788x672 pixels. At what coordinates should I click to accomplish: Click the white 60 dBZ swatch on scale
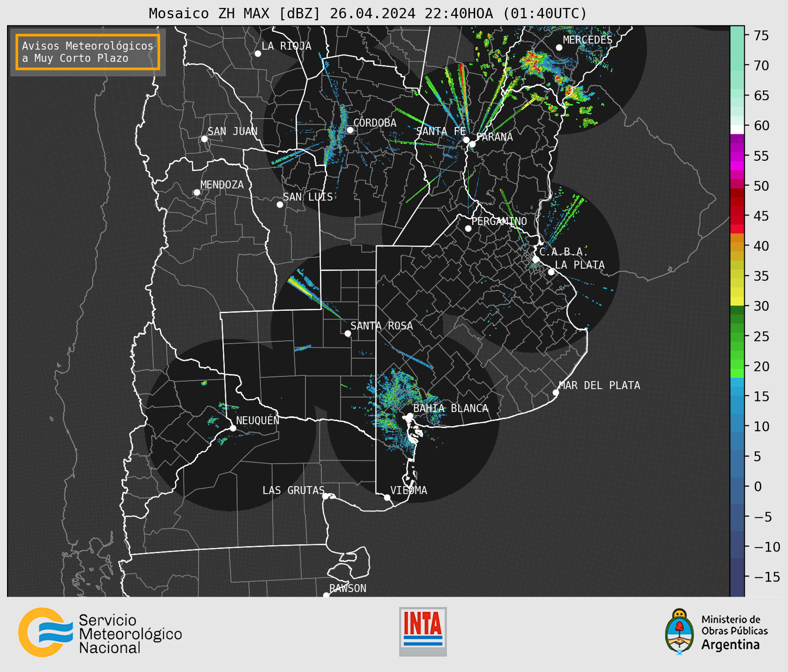point(737,129)
